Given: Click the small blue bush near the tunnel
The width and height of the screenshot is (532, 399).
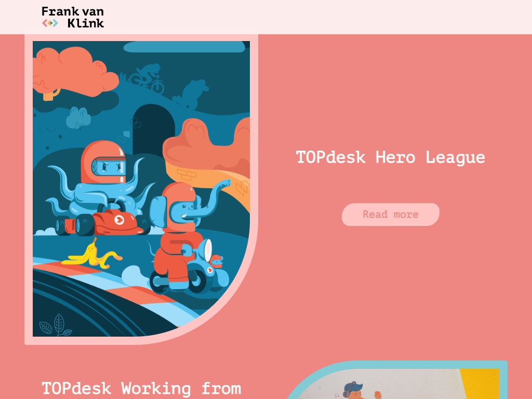Looking at the screenshot, I should point(78,118).
